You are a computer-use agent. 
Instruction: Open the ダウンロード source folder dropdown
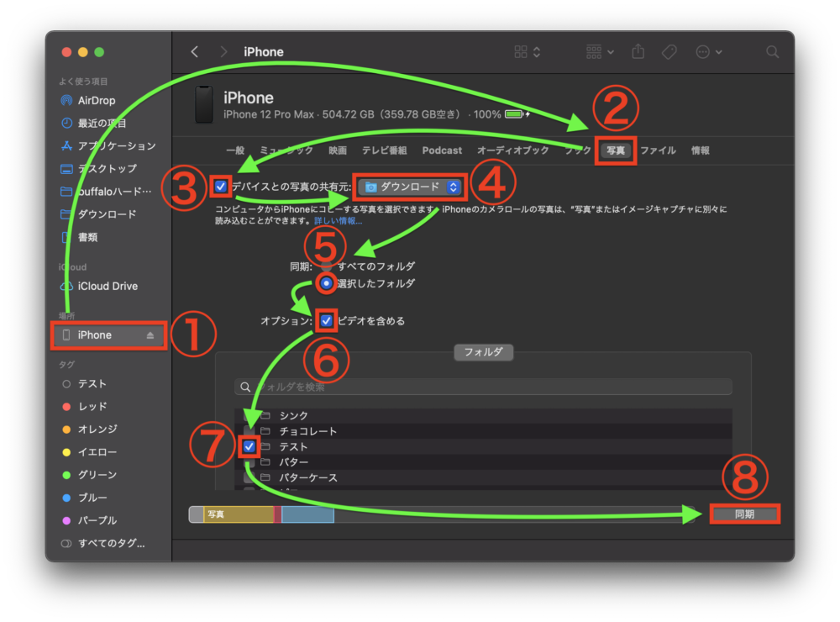click(x=410, y=187)
